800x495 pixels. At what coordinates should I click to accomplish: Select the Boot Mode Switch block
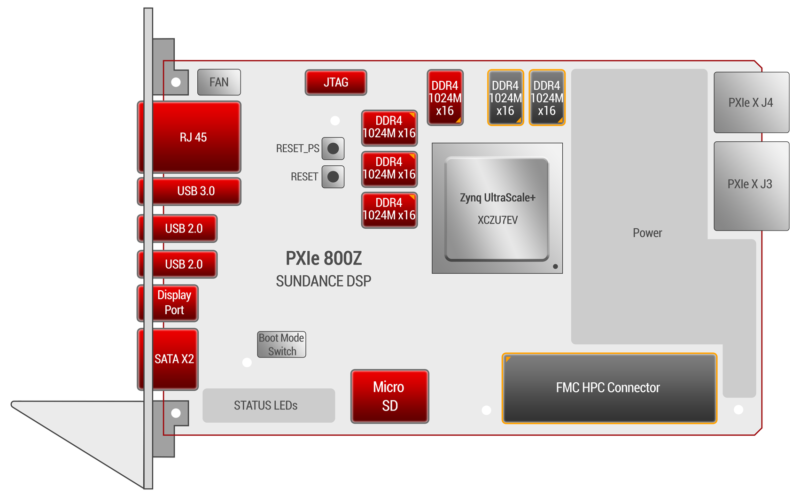tap(282, 344)
